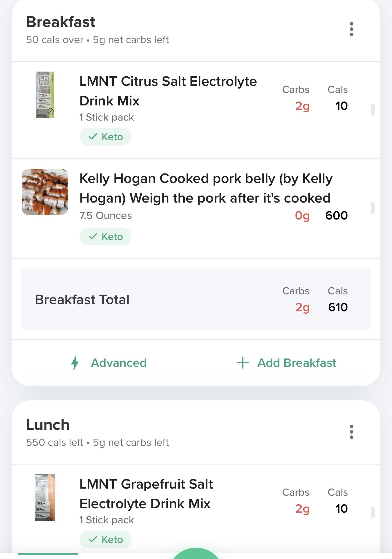This screenshot has width=392, height=559.
Task: Tap the cooked pork belly photo thumbnail
Action: 45,192
